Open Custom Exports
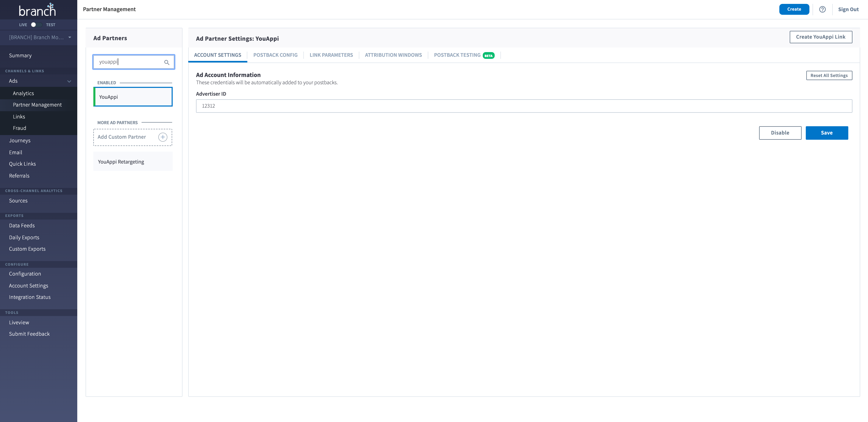Viewport: 868px width, 422px height. pos(27,249)
